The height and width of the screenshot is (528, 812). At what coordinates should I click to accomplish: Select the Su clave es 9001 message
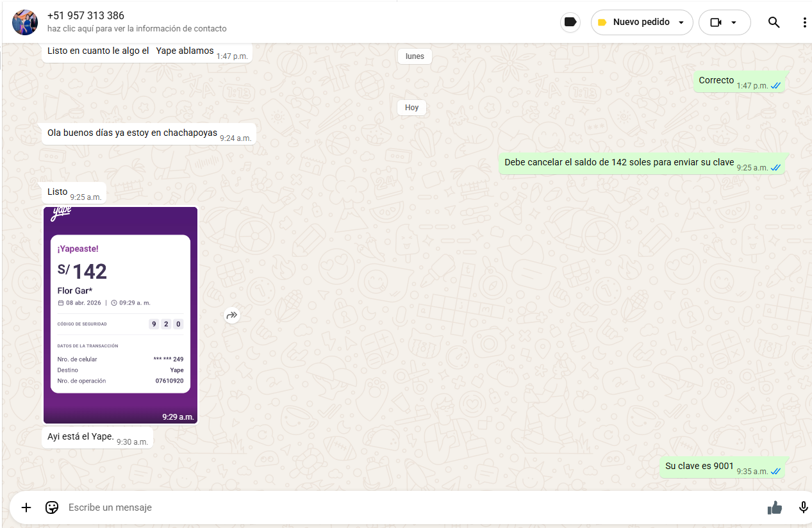click(699, 466)
